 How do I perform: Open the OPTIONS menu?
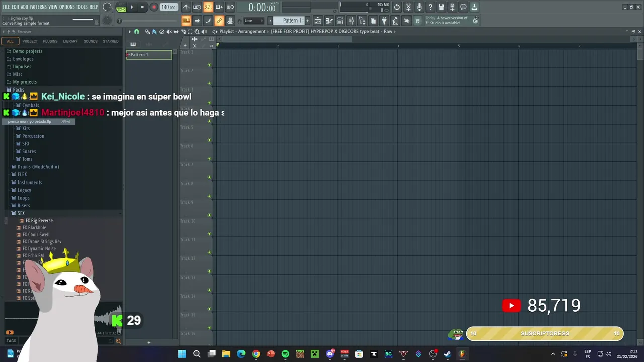point(67,7)
